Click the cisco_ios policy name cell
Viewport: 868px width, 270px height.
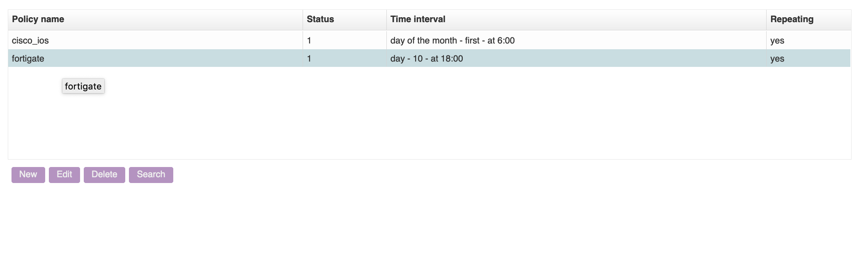coord(31,41)
